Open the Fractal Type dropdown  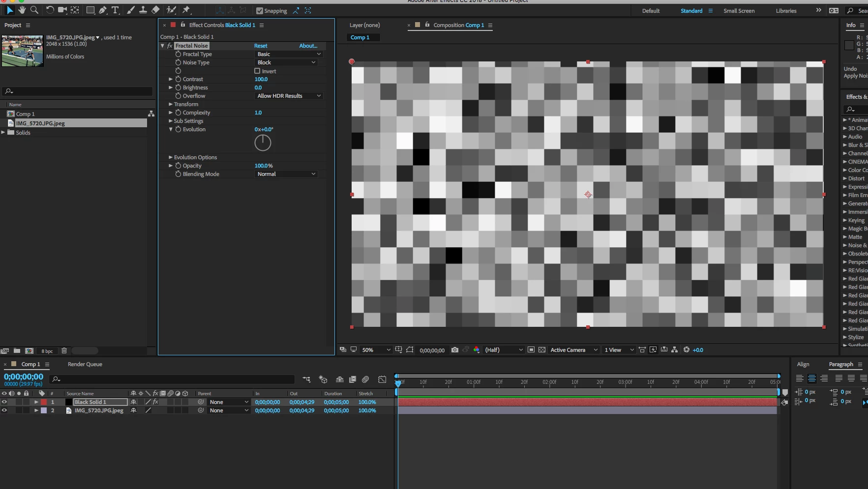pos(289,54)
